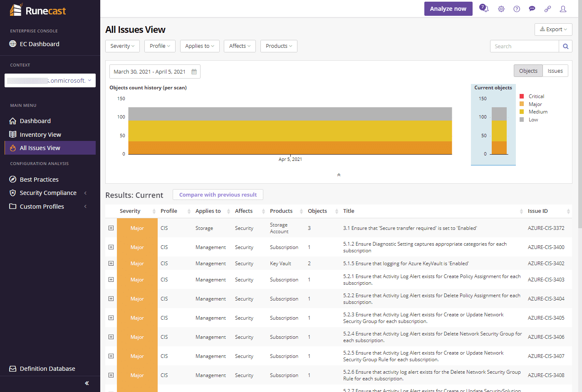Toggle the Medium legend entry

(x=537, y=112)
